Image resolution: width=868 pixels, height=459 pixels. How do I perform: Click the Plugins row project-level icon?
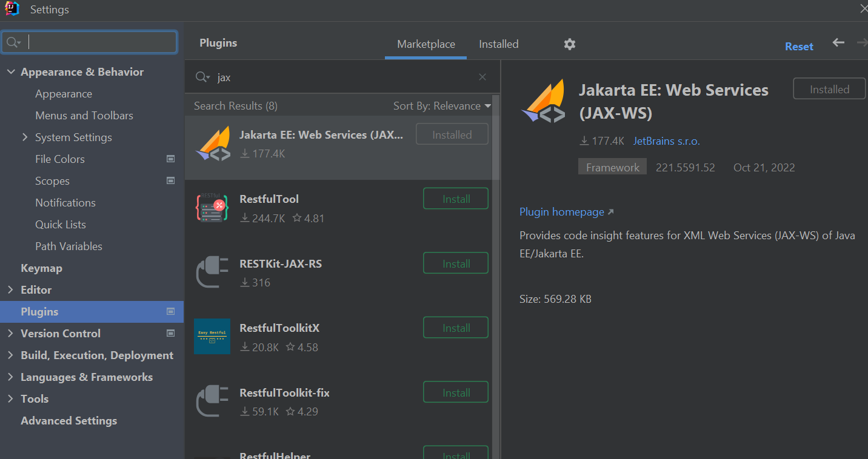coord(170,312)
